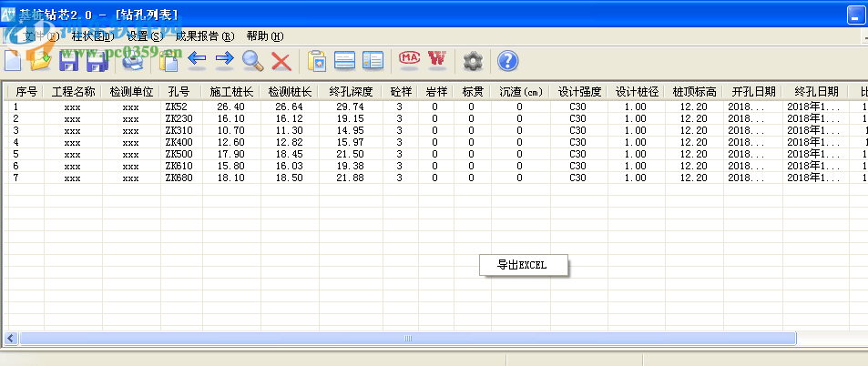Click the blue question mark help icon
Image resolution: width=868 pixels, height=366 pixels.
[507, 60]
